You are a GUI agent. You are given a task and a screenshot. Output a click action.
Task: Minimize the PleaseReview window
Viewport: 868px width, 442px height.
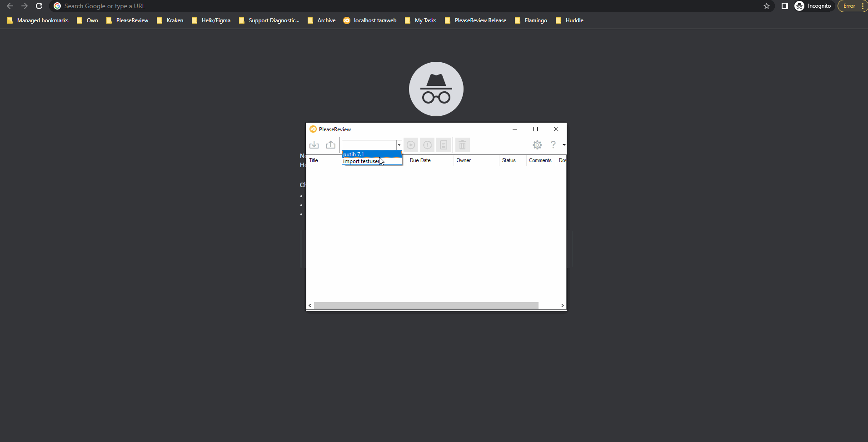tap(515, 129)
